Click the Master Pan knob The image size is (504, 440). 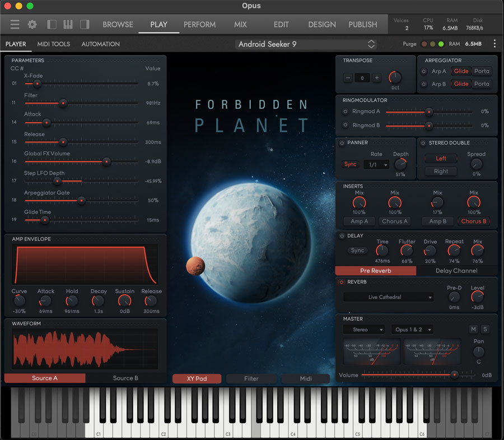pos(479,352)
